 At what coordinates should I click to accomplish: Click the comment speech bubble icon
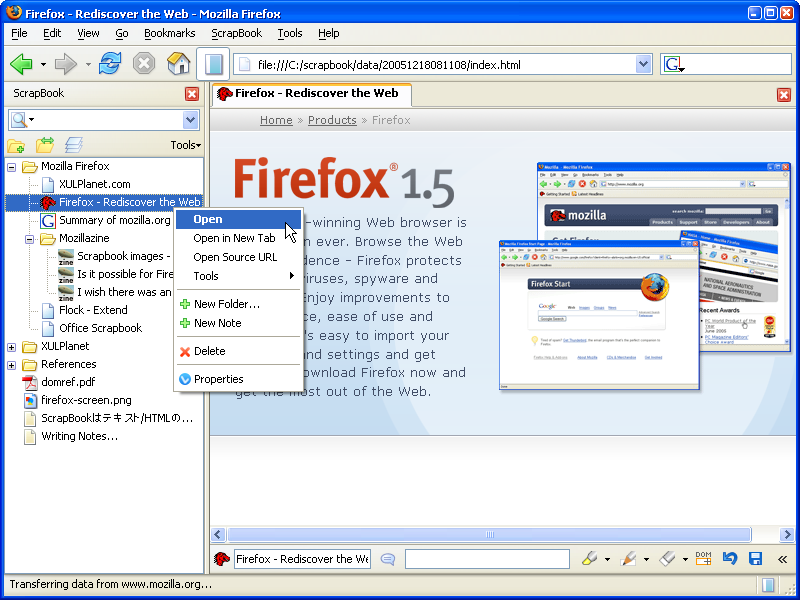[388, 559]
